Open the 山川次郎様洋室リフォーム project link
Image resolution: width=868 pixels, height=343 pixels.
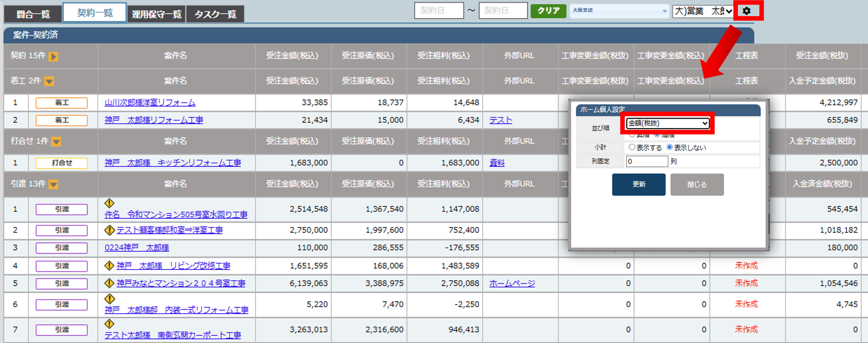tap(150, 102)
